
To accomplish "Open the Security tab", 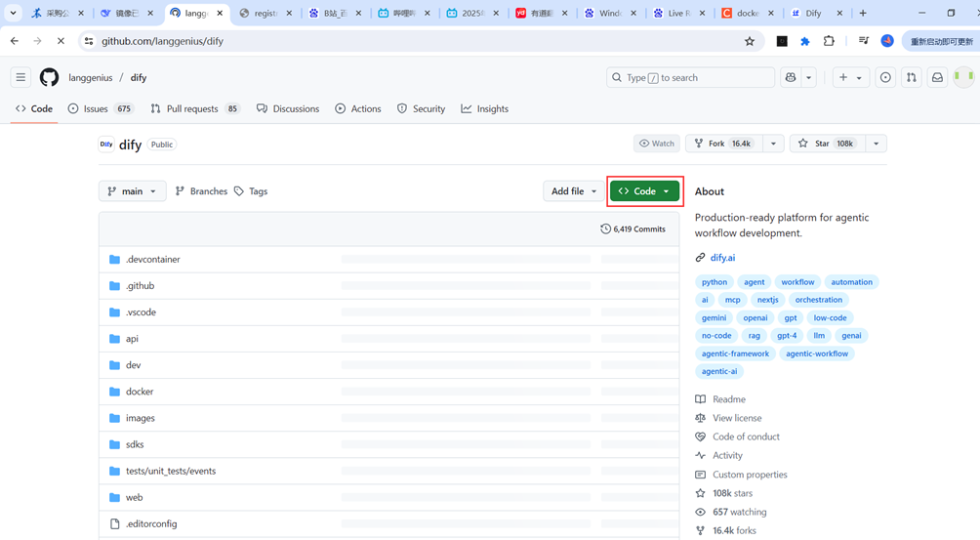I will (422, 108).
